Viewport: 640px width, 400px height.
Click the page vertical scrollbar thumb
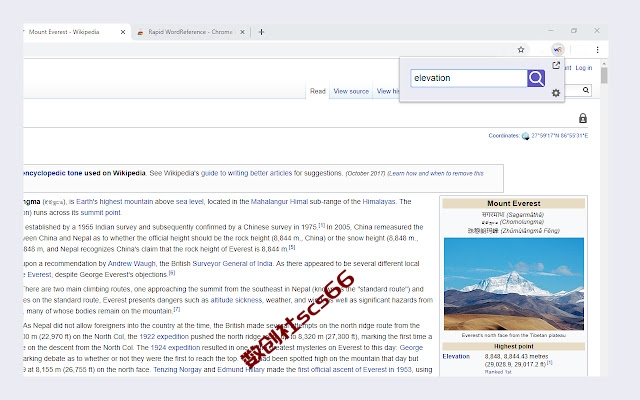[604, 76]
